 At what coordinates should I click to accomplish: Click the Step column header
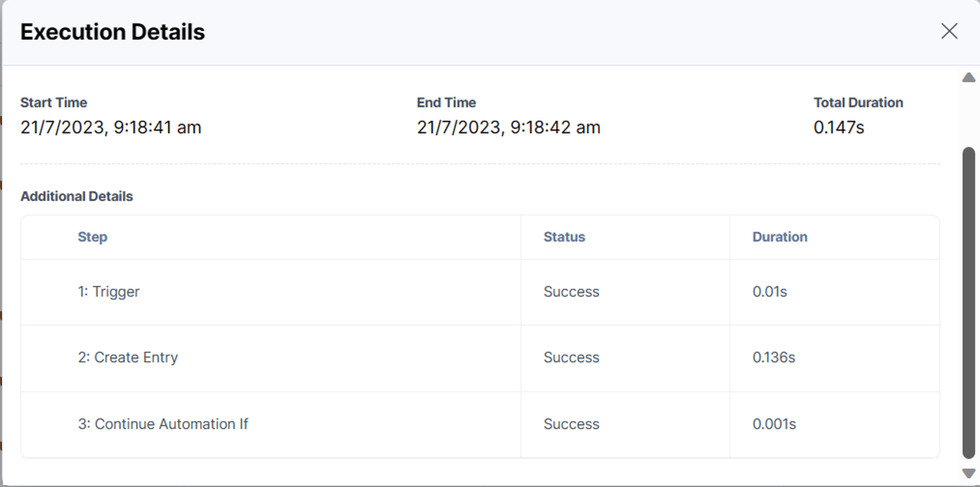point(92,237)
